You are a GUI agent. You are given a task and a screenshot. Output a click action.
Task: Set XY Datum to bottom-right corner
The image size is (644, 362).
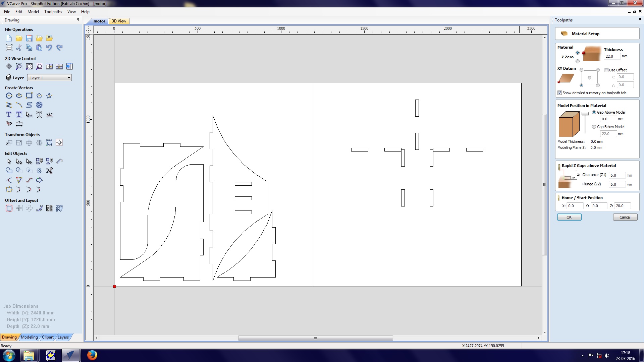598,85
